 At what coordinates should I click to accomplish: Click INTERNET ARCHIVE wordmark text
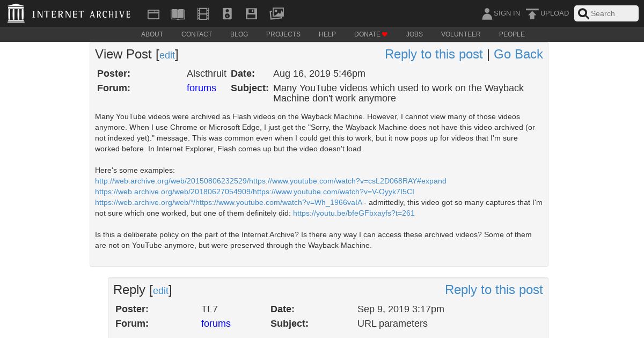[x=81, y=14]
